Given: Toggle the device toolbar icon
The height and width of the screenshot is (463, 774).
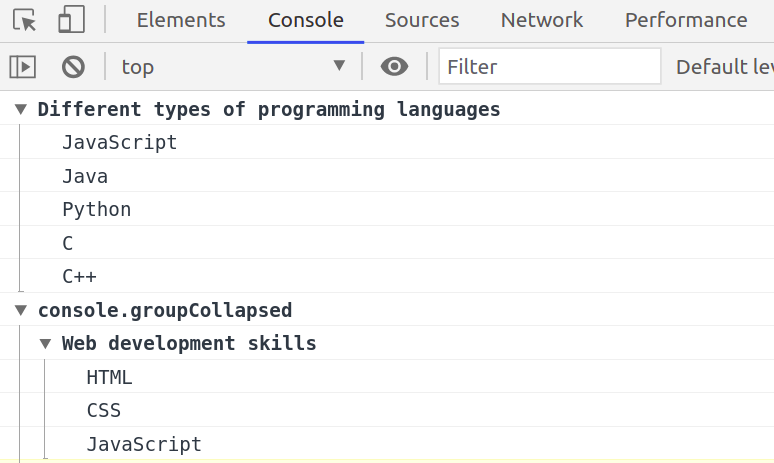Looking at the screenshot, I should 72,20.
